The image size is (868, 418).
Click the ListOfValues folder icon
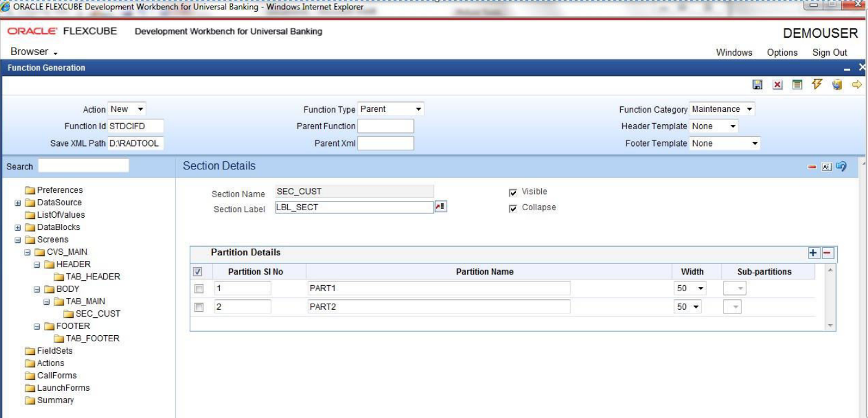[x=30, y=215]
